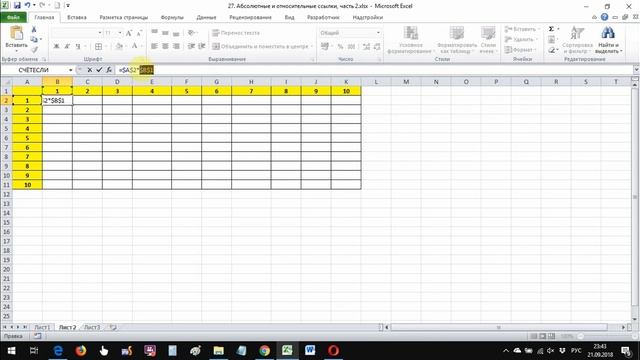Cut the selection with scissors icon
The width and height of the screenshot is (640, 360).
point(34,30)
